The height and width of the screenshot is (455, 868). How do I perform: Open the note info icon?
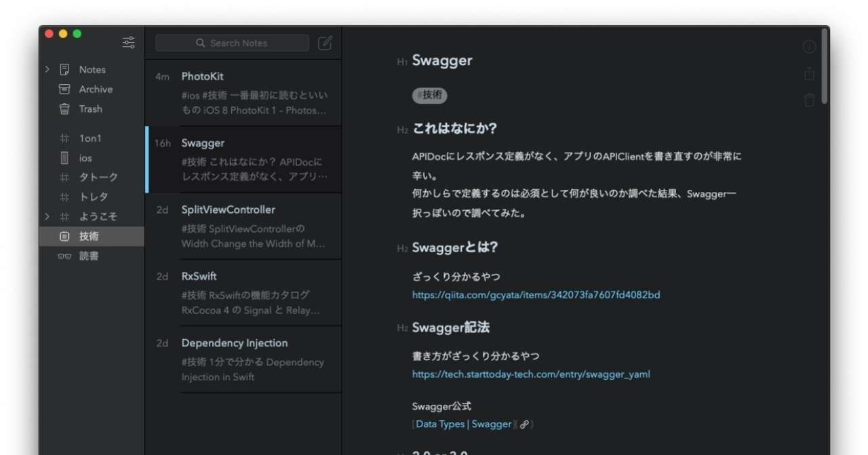809,47
